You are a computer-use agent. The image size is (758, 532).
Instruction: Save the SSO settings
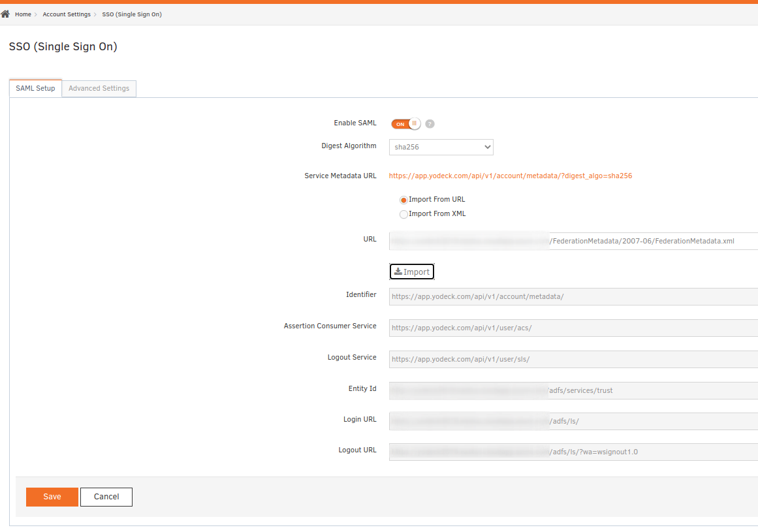pos(52,497)
